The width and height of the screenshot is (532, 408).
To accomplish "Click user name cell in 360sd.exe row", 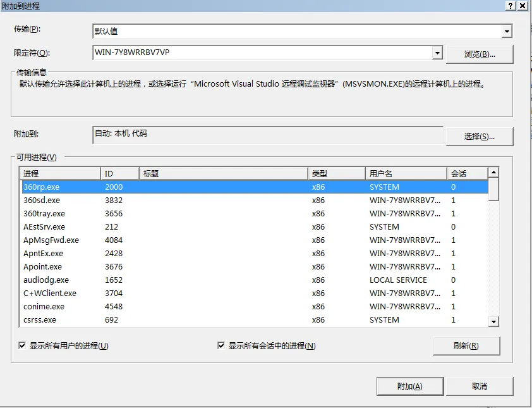I will click(x=405, y=200).
